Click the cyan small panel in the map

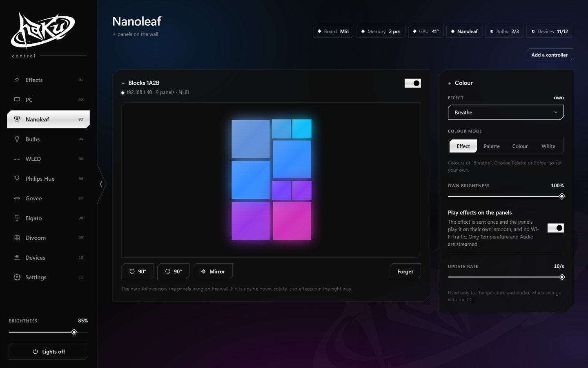point(302,129)
